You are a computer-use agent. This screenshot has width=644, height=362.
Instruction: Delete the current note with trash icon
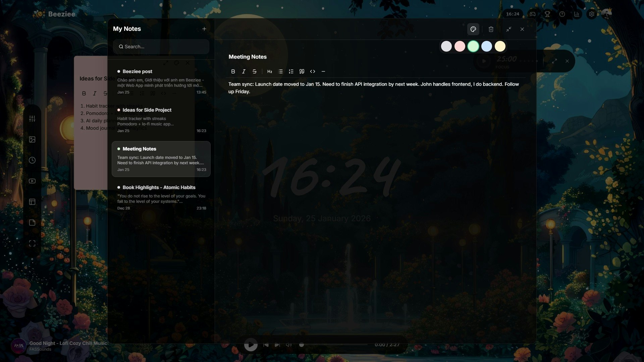[x=491, y=29]
